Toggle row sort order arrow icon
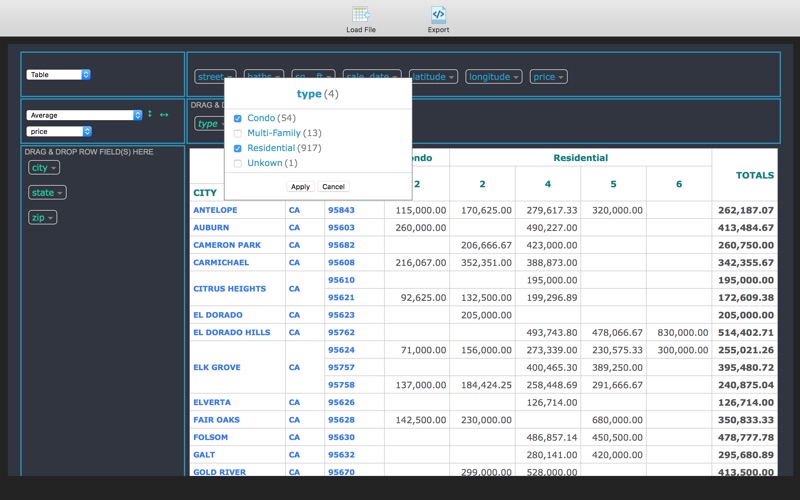Screen dimensions: 800x500 (150, 114)
